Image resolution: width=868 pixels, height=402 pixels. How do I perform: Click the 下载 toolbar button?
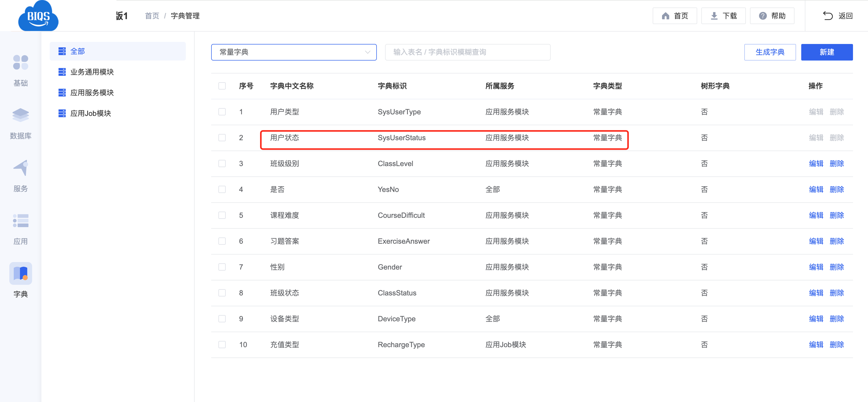click(723, 16)
